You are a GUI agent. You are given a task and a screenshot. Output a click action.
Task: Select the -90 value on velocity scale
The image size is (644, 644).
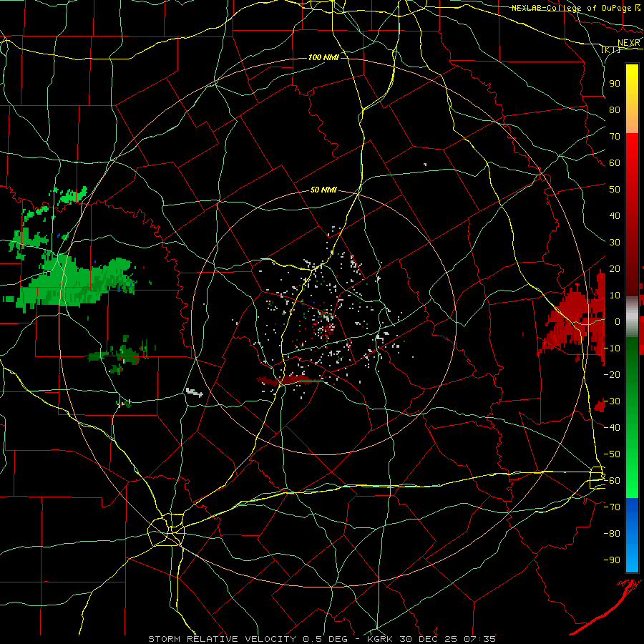(612, 560)
